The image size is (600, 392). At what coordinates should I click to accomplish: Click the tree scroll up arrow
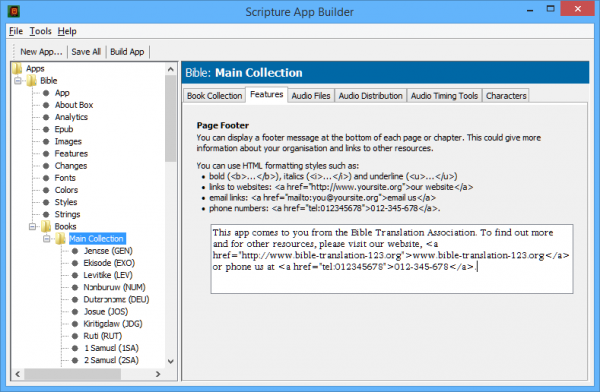tap(171, 69)
